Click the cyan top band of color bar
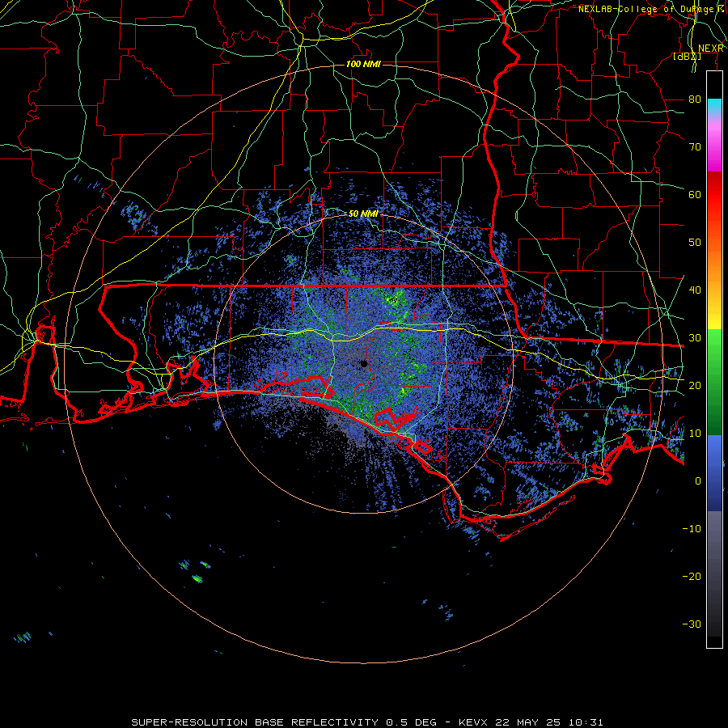The image size is (728, 728). (714, 108)
